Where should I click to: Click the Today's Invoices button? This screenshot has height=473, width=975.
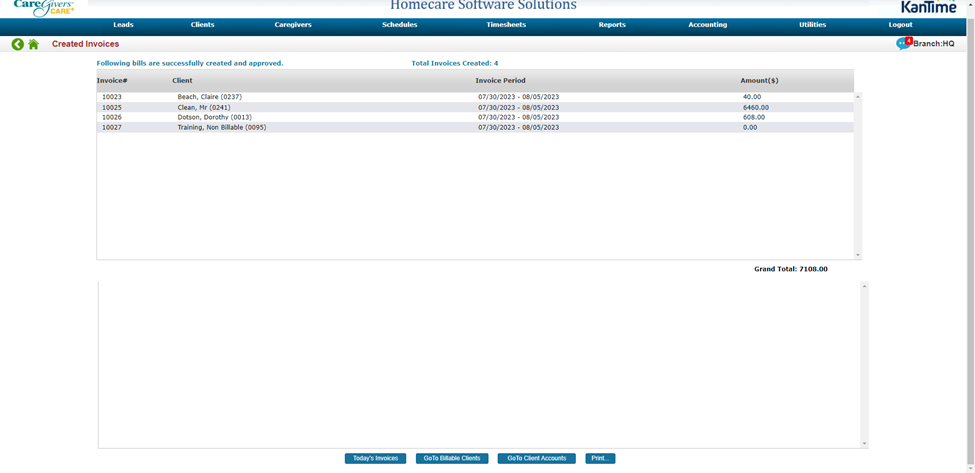(375, 458)
